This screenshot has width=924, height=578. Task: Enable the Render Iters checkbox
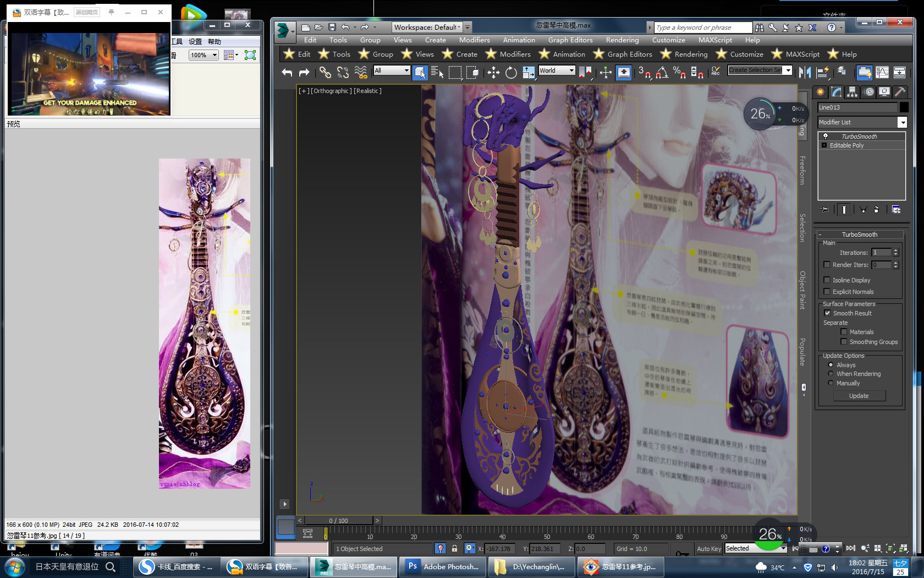click(827, 265)
